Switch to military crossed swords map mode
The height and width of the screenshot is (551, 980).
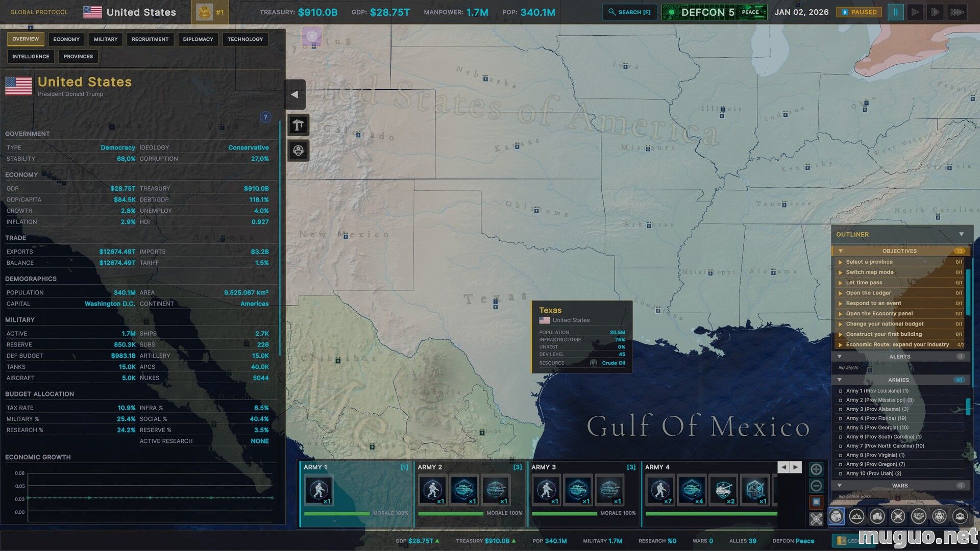point(898,516)
